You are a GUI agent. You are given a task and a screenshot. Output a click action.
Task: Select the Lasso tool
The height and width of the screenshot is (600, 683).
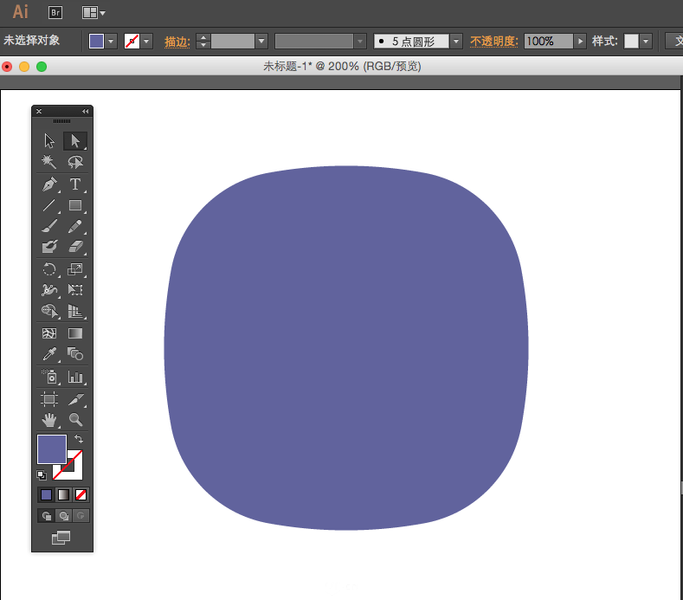(75, 162)
